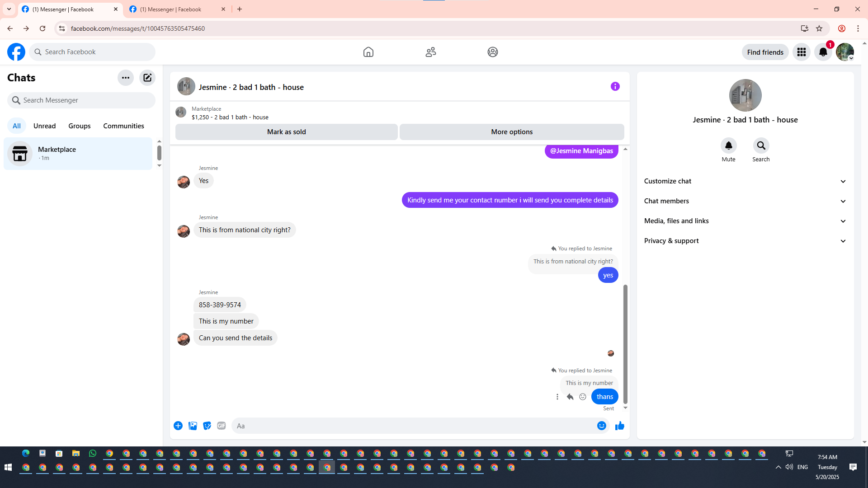Open the Chats options three-dots menu
Viewport: 868px width, 488px height.
[x=126, y=78]
